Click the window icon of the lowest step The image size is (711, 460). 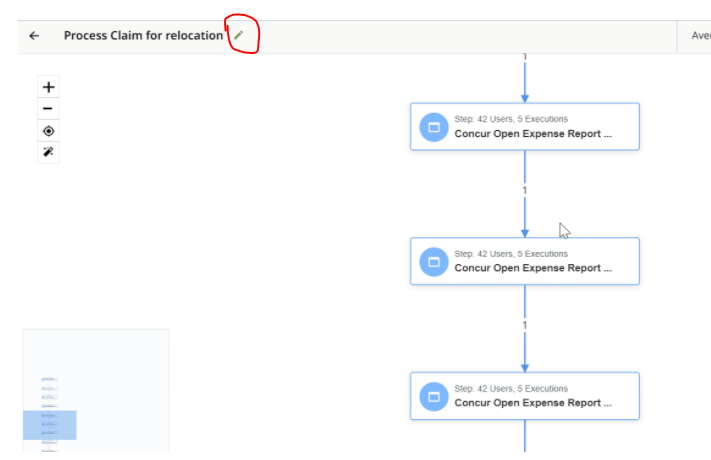[434, 396]
